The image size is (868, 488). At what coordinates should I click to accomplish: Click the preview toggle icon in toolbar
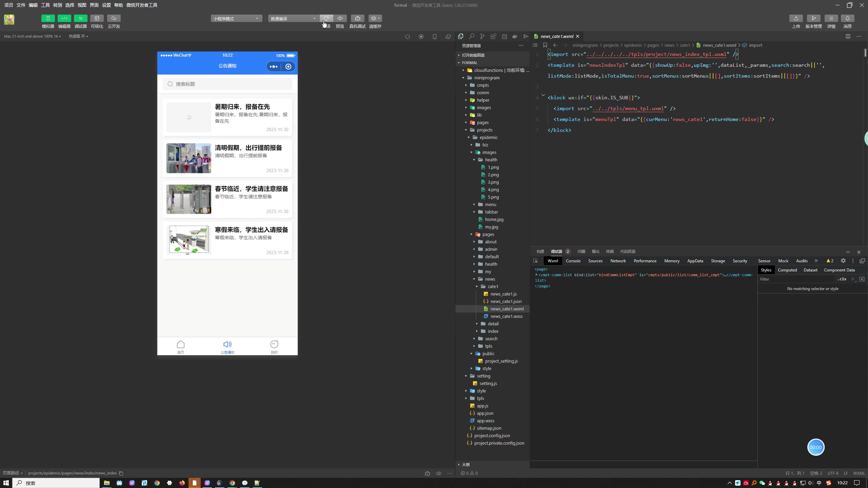[340, 18]
